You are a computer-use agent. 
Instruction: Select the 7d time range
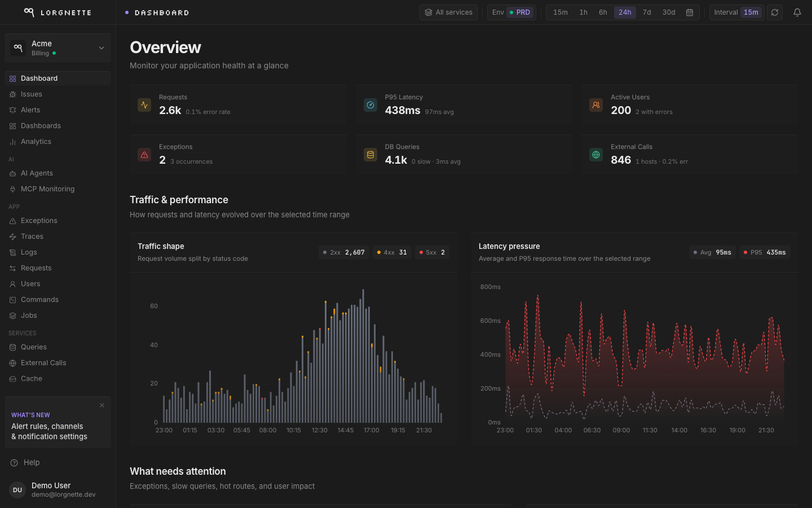pyautogui.click(x=647, y=12)
